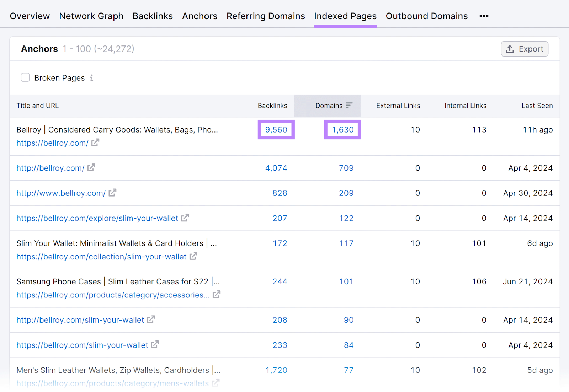This screenshot has height=392, width=569.
Task: Select the "Men's Slim Leather Wallets" title
Action: click(118, 370)
